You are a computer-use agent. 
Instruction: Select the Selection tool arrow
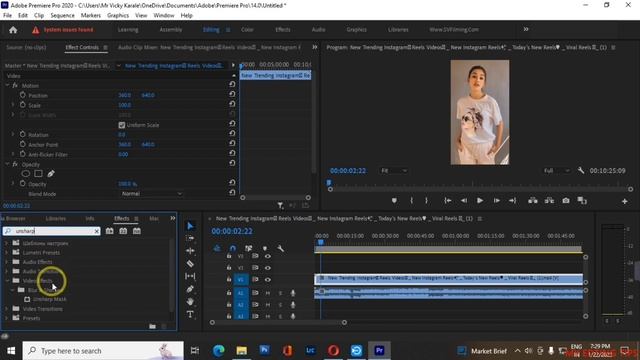pos(190,226)
